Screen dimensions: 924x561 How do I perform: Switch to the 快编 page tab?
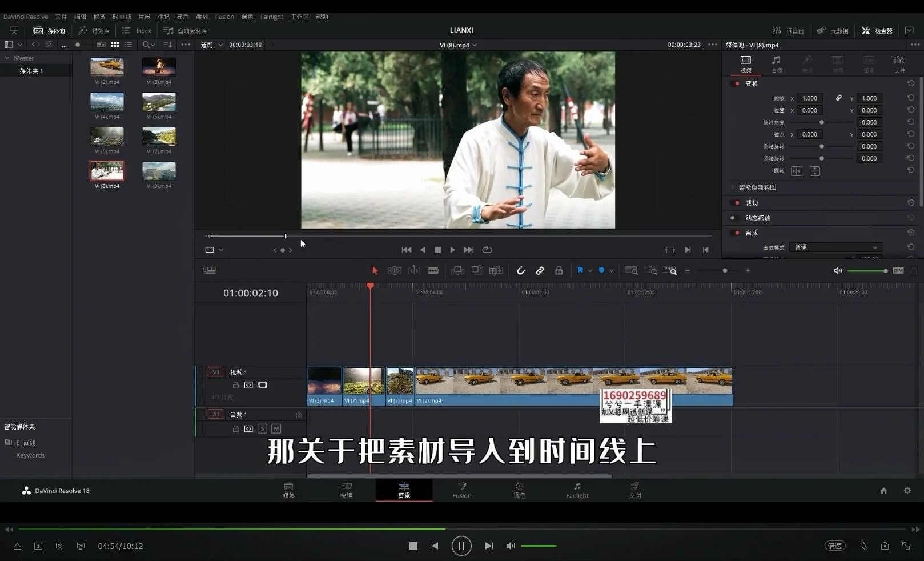[x=346, y=490]
